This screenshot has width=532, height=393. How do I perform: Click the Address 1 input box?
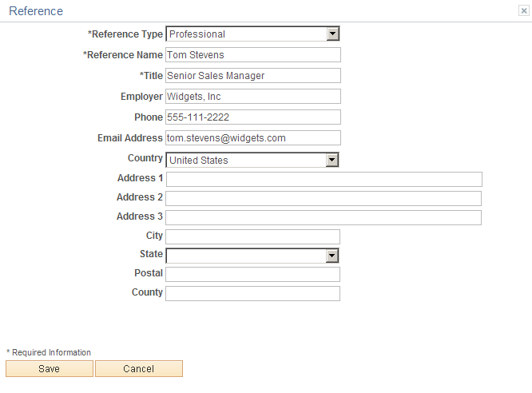click(324, 179)
